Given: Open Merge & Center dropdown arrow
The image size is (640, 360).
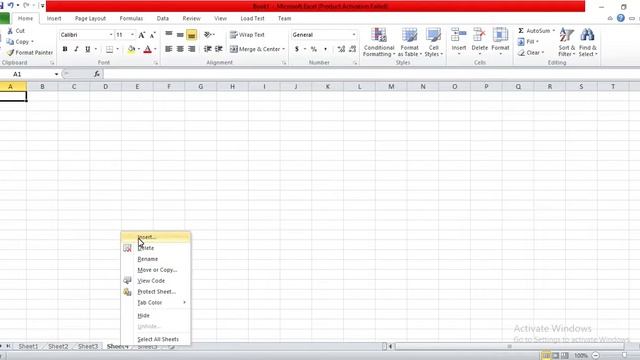Looking at the screenshot, I should pyautogui.click(x=284, y=49).
